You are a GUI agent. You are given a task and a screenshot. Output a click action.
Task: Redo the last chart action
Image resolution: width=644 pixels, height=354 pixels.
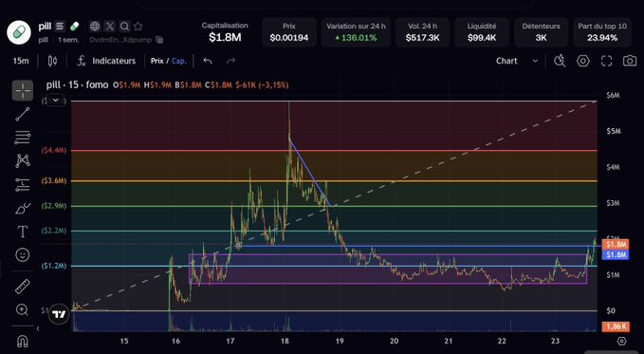(230, 62)
